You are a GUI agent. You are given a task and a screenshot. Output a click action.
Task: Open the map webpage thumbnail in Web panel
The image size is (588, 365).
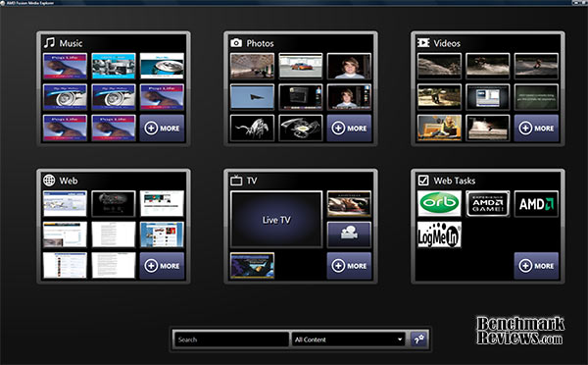65,203
